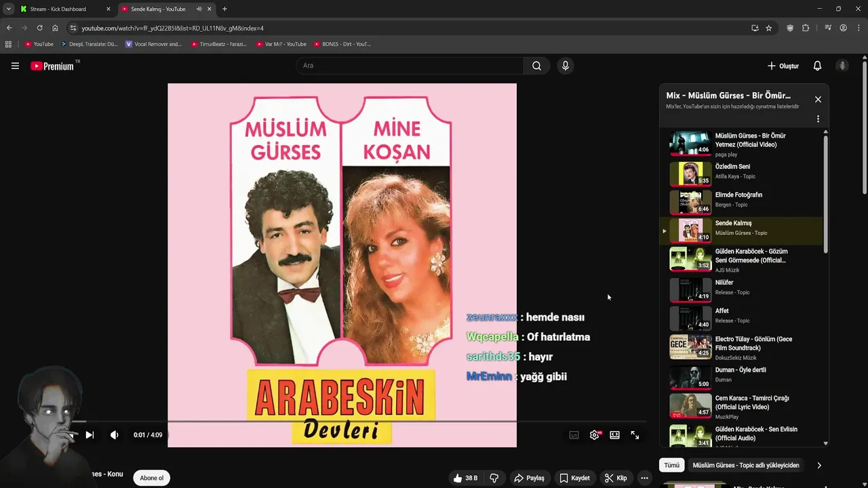Mute audio on the YouTube tab
This screenshot has height=488, width=868.
[199, 9]
